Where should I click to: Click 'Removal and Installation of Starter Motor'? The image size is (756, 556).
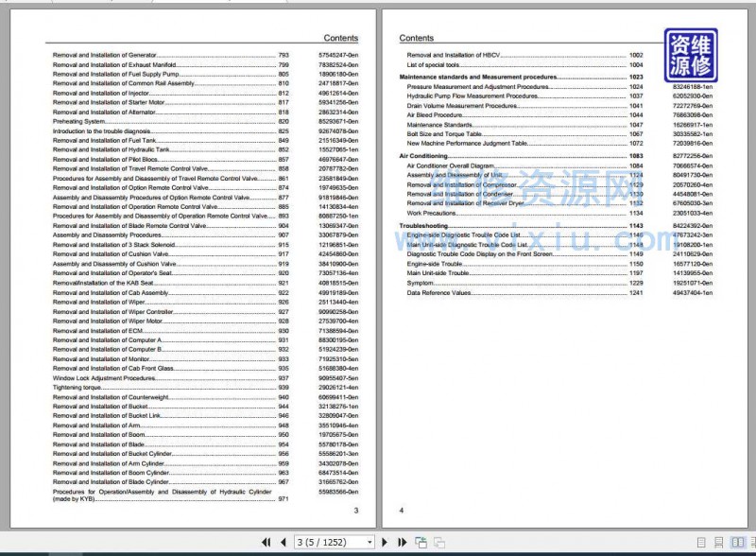(109, 102)
